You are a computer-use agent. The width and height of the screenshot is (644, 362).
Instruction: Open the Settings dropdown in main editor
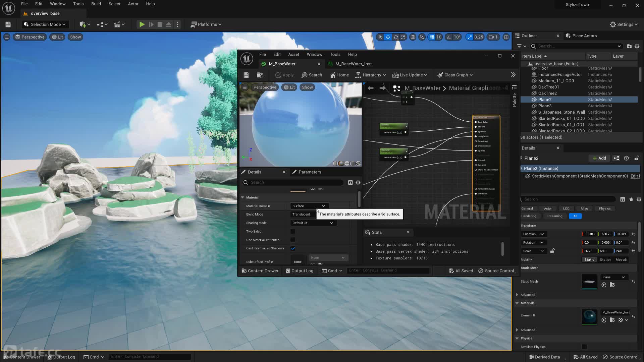click(x=624, y=24)
